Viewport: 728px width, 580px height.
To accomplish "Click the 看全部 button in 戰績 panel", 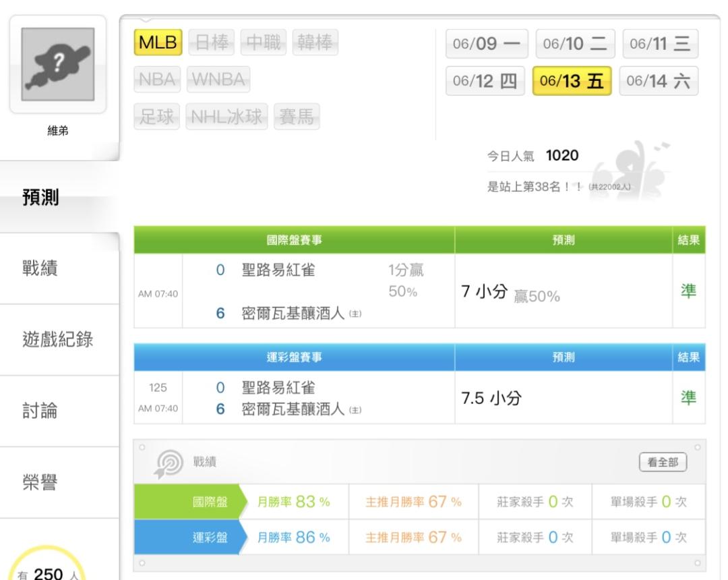I will (x=663, y=462).
